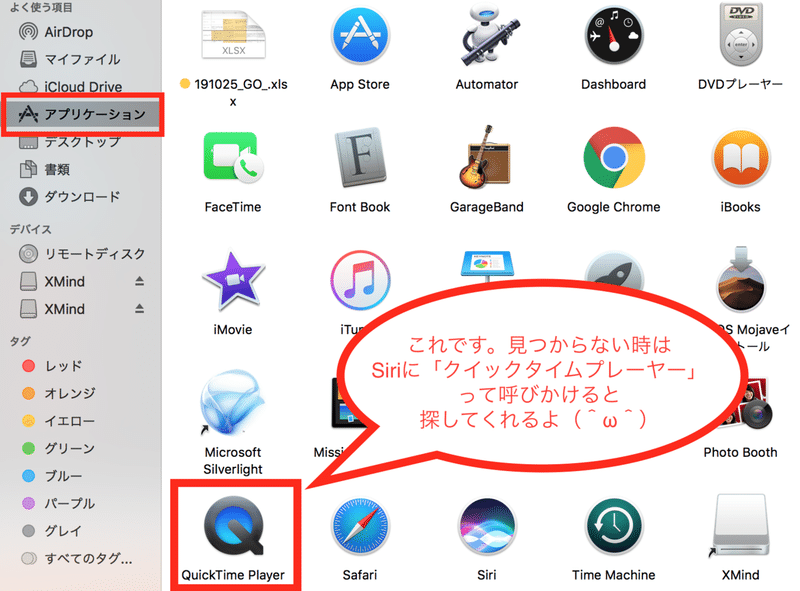This screenshot has width=800, height=591.
Task: Open the App Store application icon
Action: point(360,36)
